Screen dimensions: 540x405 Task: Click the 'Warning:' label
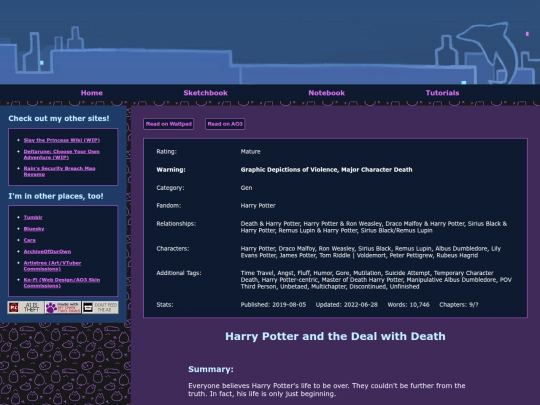171,169
